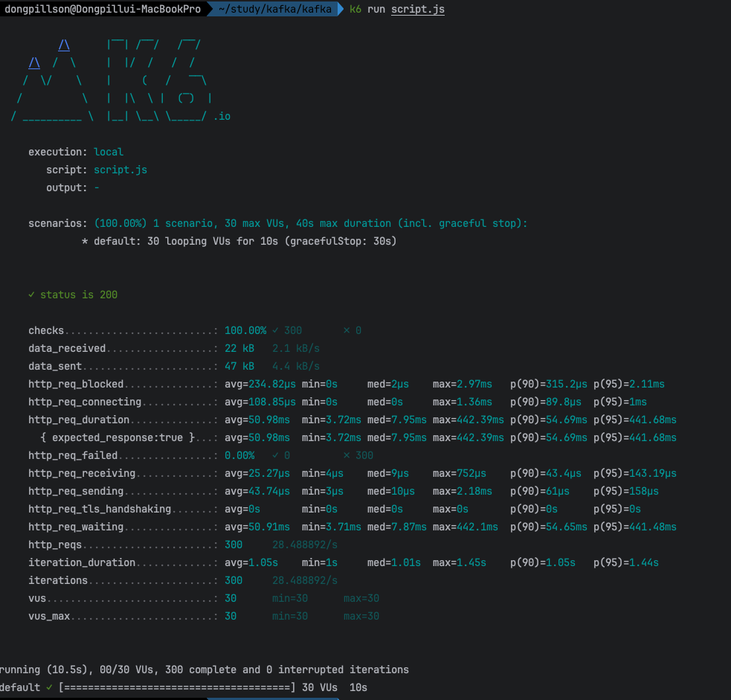Image resolution: width=731 pixels, height=700 pixels.
Task: Click the default 30 looping VUs line
Action: [x=239, y=241]
